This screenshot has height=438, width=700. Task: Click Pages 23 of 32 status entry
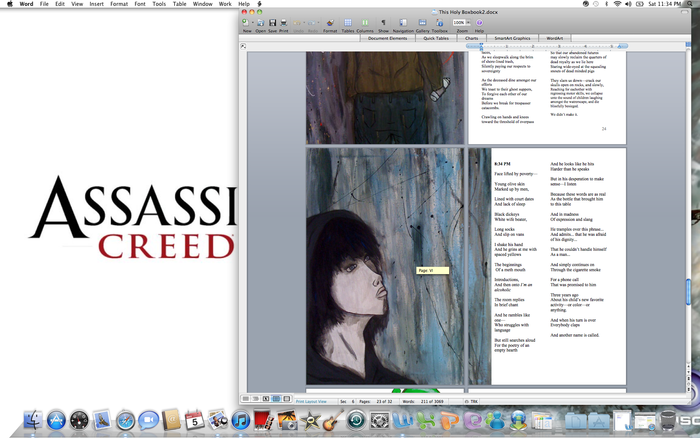[376, 401]
